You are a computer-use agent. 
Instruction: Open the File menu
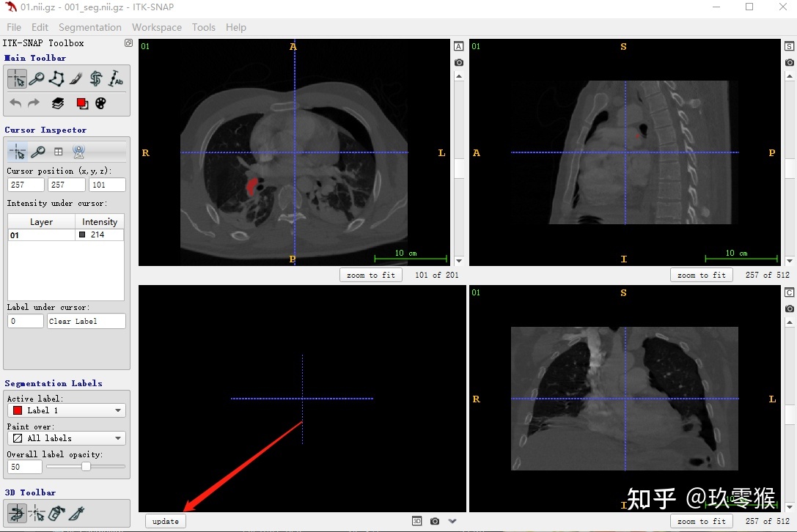coord(14,27)
